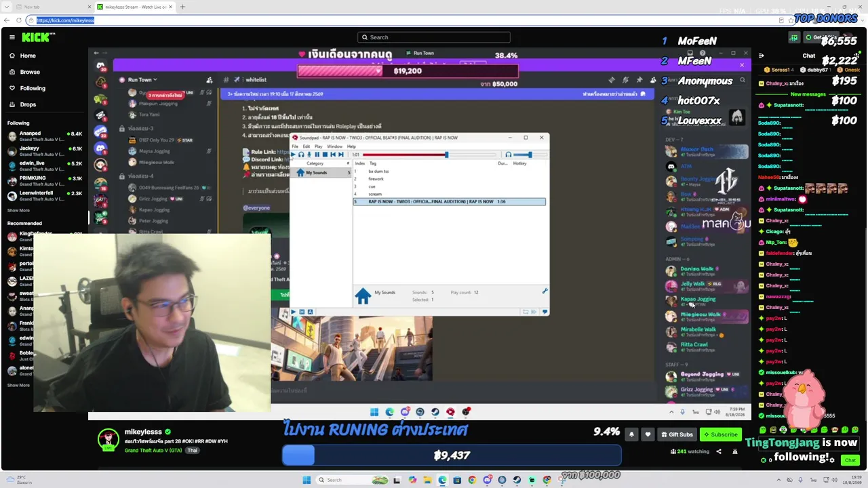The height and width of the screenshot is (488, 868).
Task: Open the Kick sidebar hamburger menu
Action: (12, 37)
